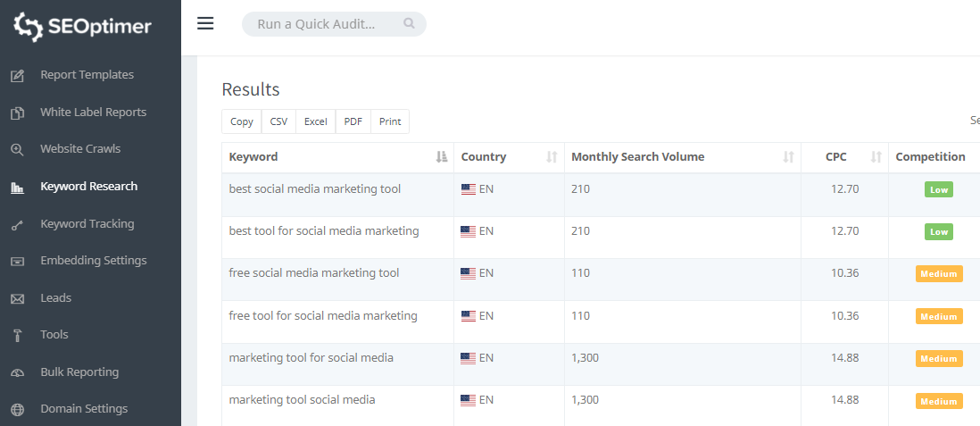
Task: Sort the table by CPC column
Action: click(x=876, y=157)
